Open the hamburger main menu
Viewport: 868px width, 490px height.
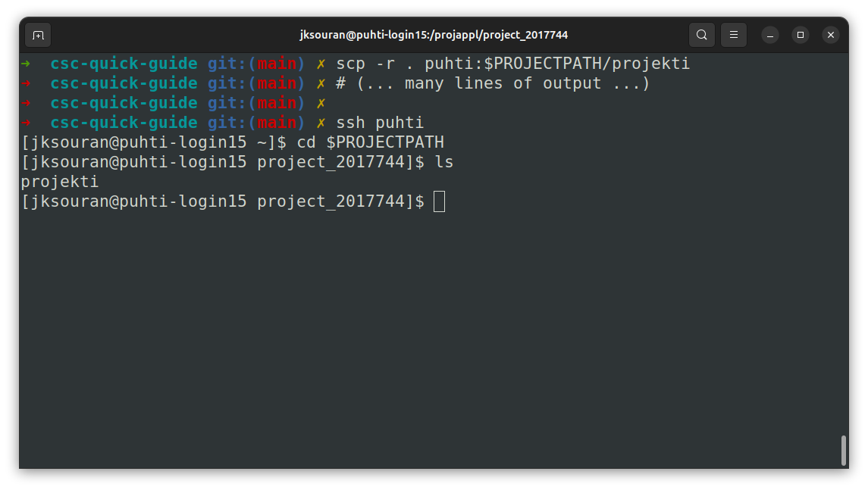coord(733,35)
